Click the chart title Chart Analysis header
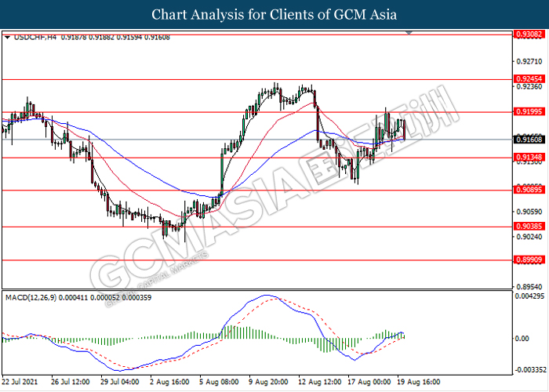Image resolution: width=549 pixels, height=392 pixels. click(274, 15)
